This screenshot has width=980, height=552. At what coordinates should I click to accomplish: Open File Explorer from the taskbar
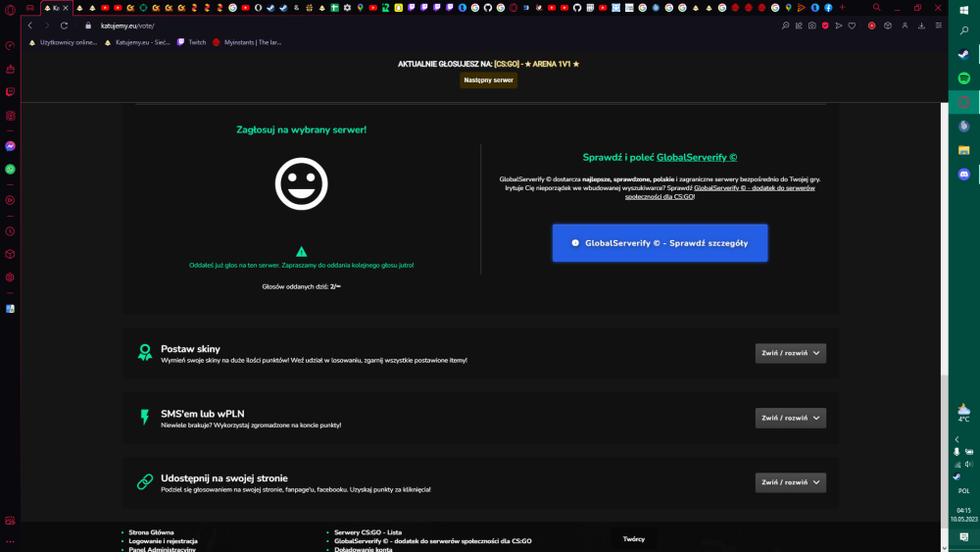pos(963,150)
